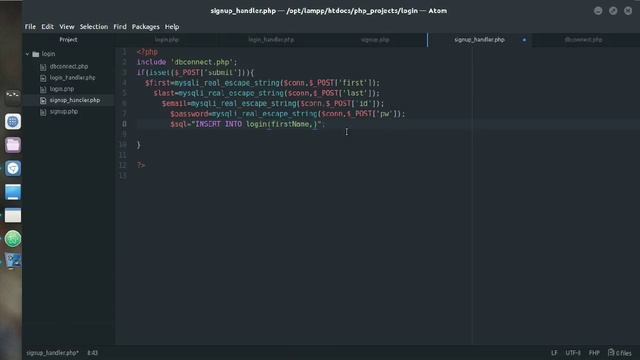
Task: Open the Find menu
Action: coord(120,27)
